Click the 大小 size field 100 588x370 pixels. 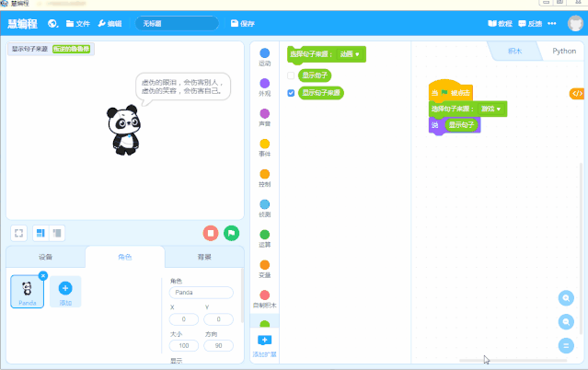pos(184,345)
